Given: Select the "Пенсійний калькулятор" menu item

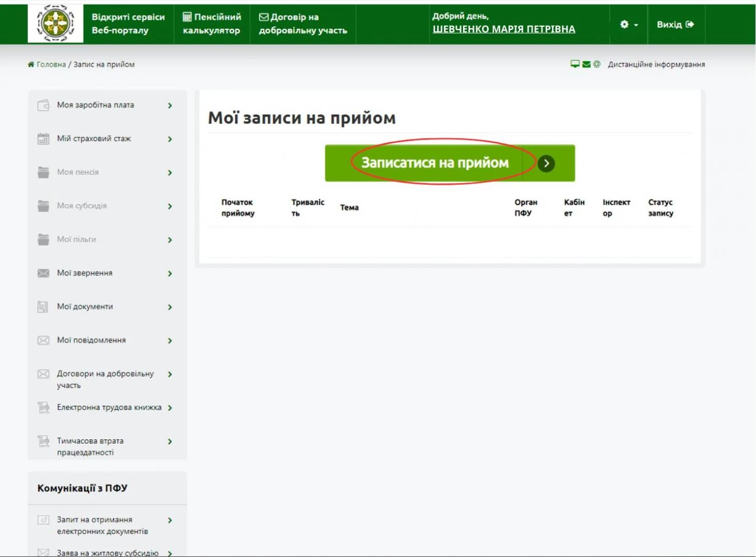Looking at the screenshot, I should pos(211,24).
